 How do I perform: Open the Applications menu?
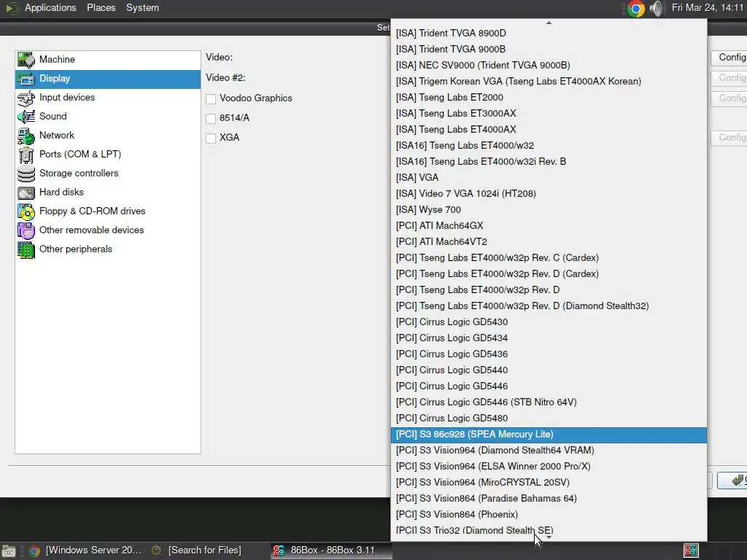(x=50, y=7)
